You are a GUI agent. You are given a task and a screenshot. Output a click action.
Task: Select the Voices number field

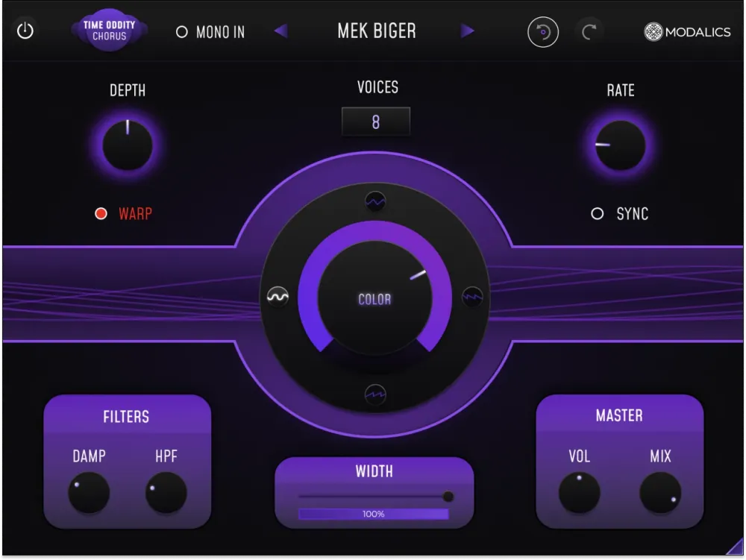375,122
